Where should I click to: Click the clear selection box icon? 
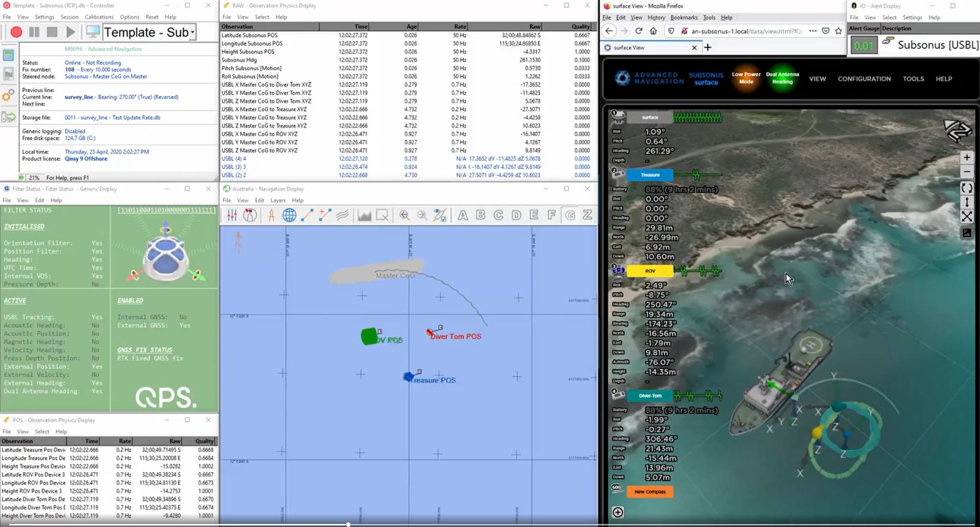point(382,215)
